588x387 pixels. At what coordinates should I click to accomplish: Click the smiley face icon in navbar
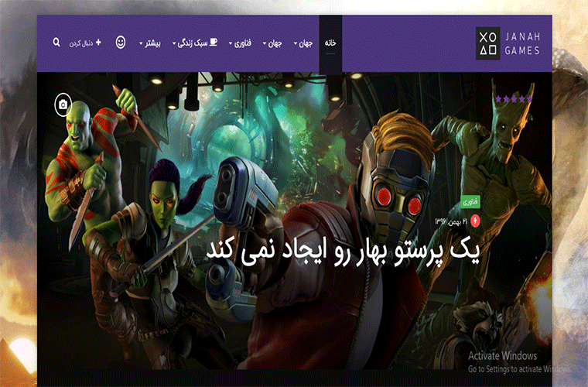click(121, 43)
